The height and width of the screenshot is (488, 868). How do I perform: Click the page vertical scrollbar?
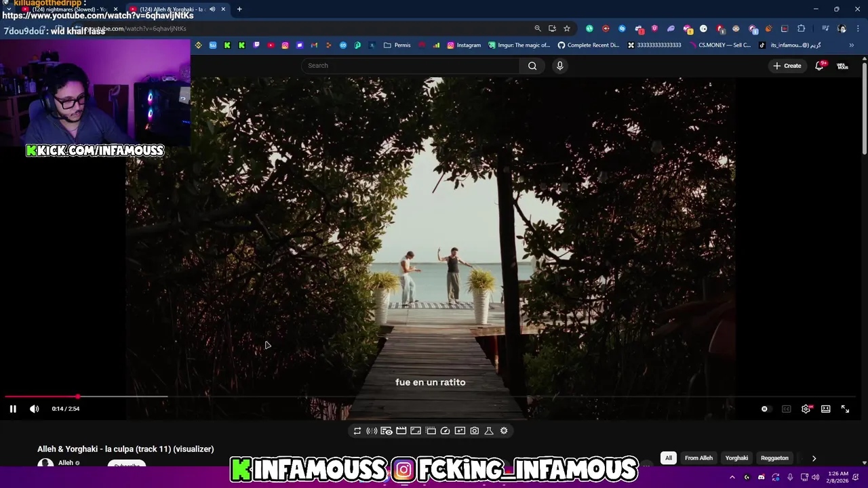click(865, 108)
